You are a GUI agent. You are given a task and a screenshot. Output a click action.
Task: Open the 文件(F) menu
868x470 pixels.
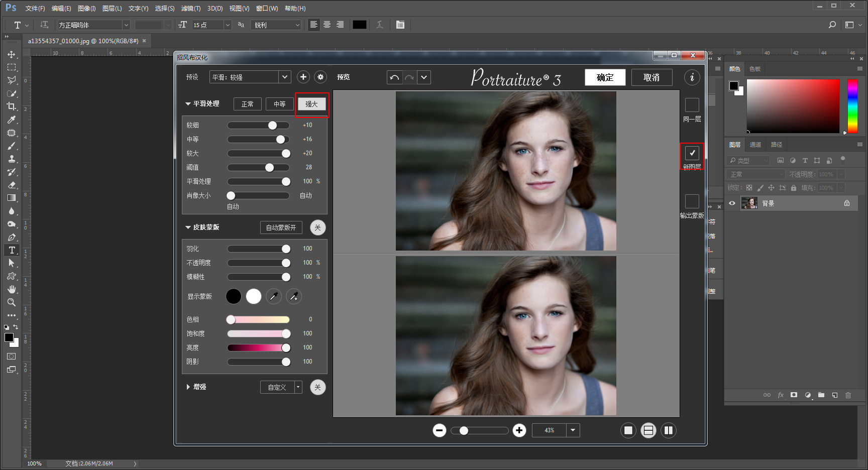click(35, 9)
